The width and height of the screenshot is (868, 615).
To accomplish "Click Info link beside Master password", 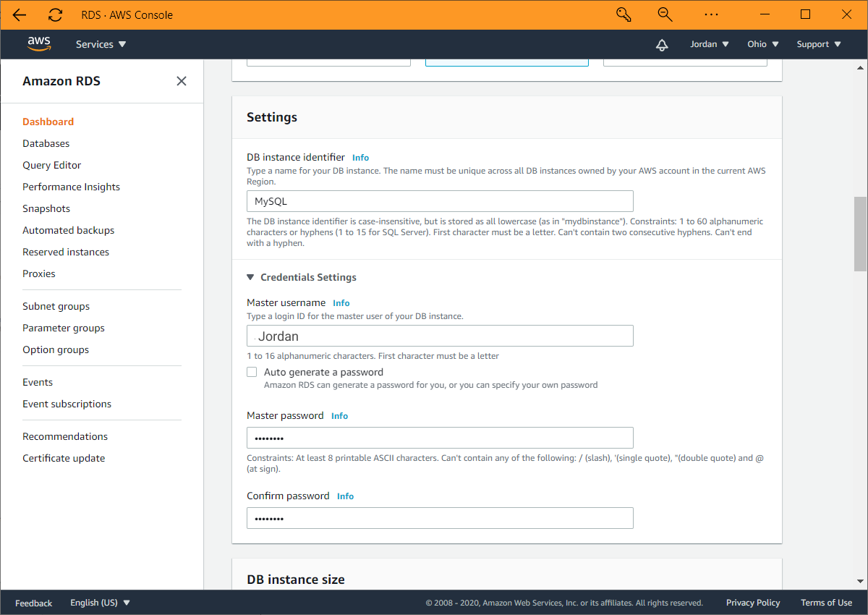I will (x=339, y=416).
